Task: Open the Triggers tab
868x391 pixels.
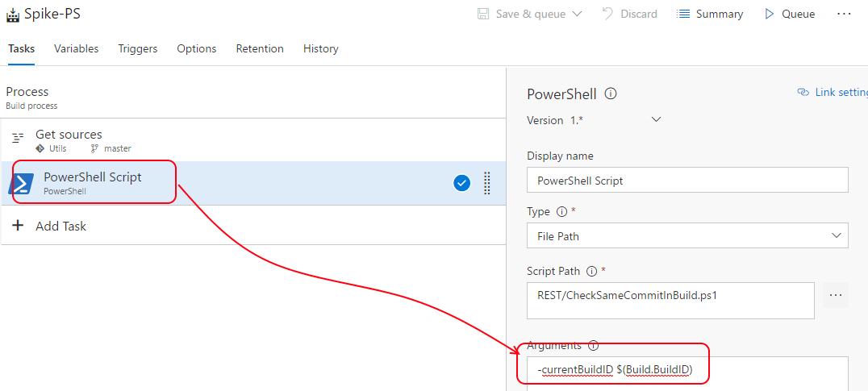Action: tap(138, 49)
